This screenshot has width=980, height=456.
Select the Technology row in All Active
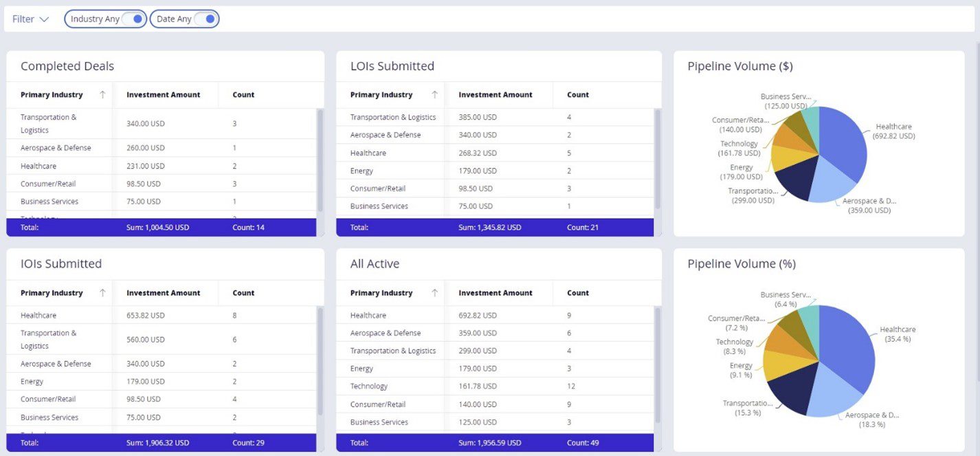coord(495,387)
